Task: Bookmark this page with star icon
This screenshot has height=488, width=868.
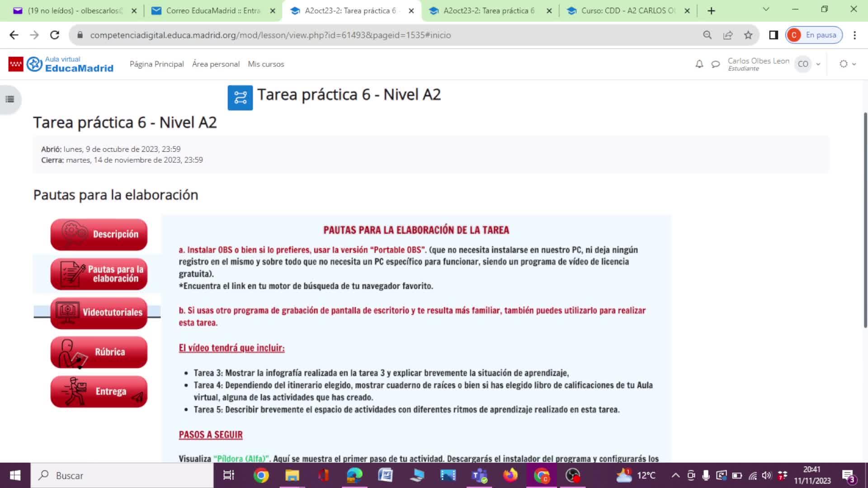Action: click(x=748, y=35)
